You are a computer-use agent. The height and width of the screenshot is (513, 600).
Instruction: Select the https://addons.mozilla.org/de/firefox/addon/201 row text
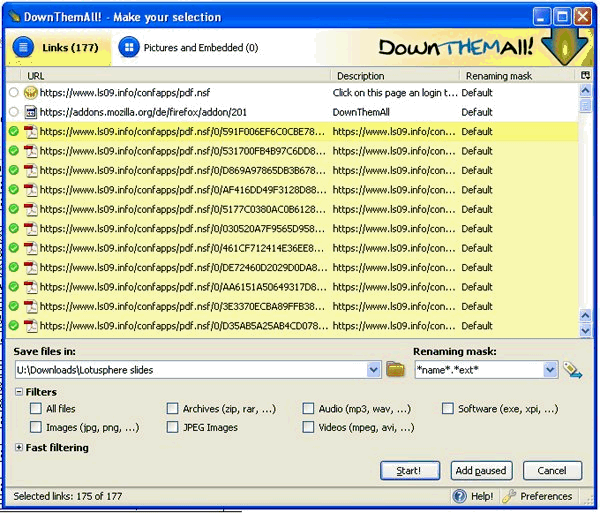(x=143, y=112)
